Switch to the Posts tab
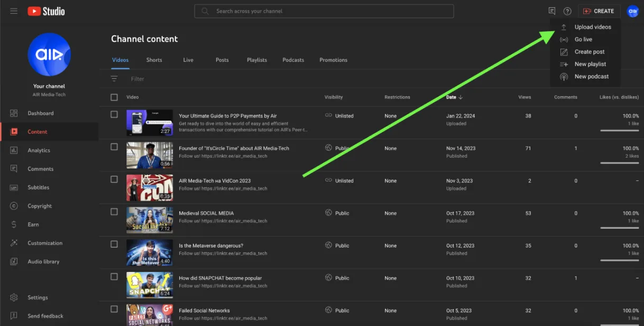The width and height of the screenshot is (644, 326). [x=222, y=60]
